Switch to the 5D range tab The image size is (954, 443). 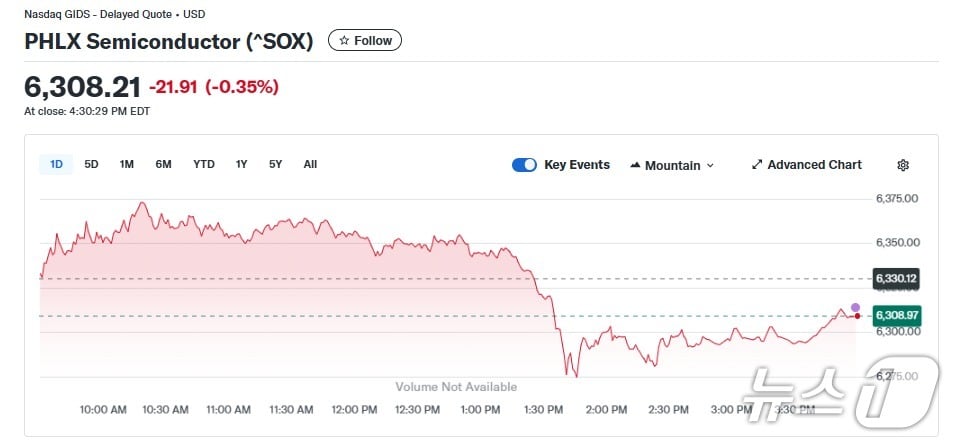pyautogui.click(x=91, y=164)
